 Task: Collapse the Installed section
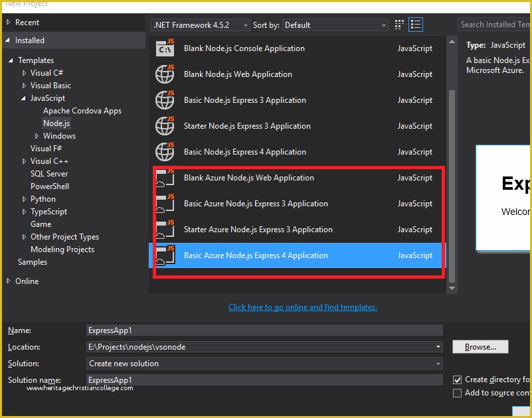tap(8, 40)
